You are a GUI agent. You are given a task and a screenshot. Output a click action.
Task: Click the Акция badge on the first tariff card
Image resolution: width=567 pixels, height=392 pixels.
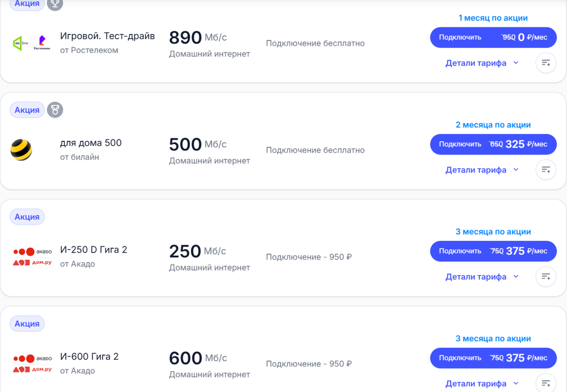(27, 4)
